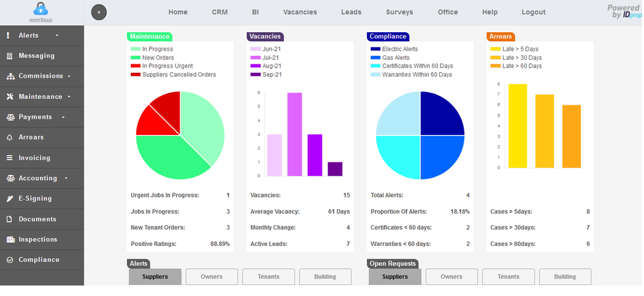Select Owners tab under Alerts

211,277
